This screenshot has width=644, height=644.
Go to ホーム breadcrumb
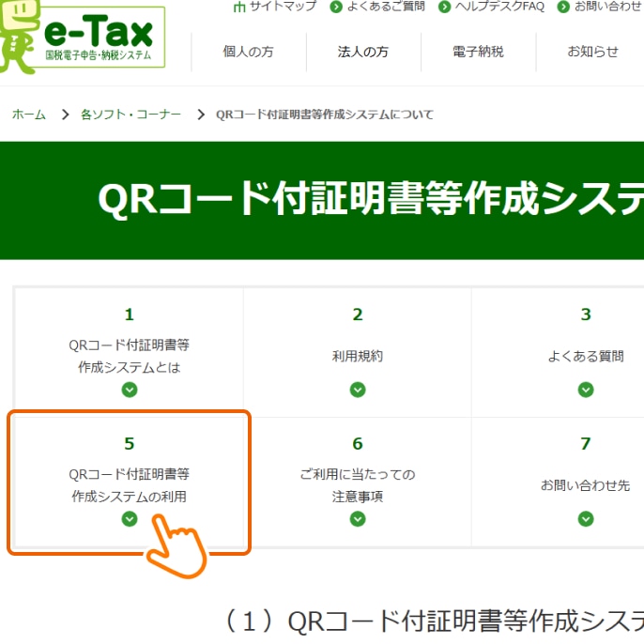click(x=29, y=115)
